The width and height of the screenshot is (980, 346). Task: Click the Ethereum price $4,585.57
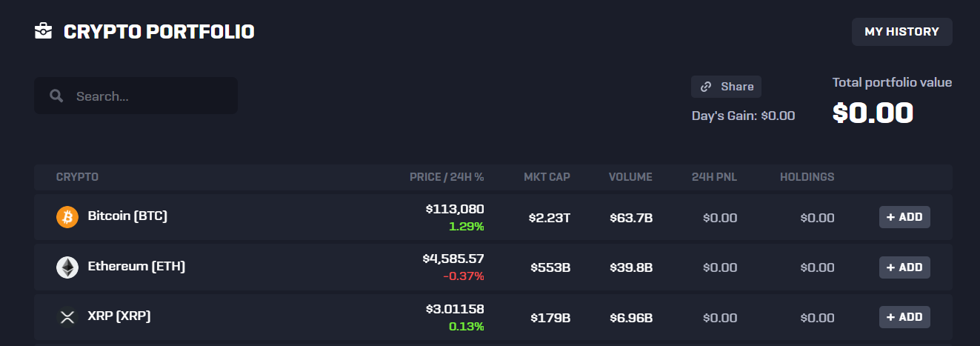coord(453,259)
